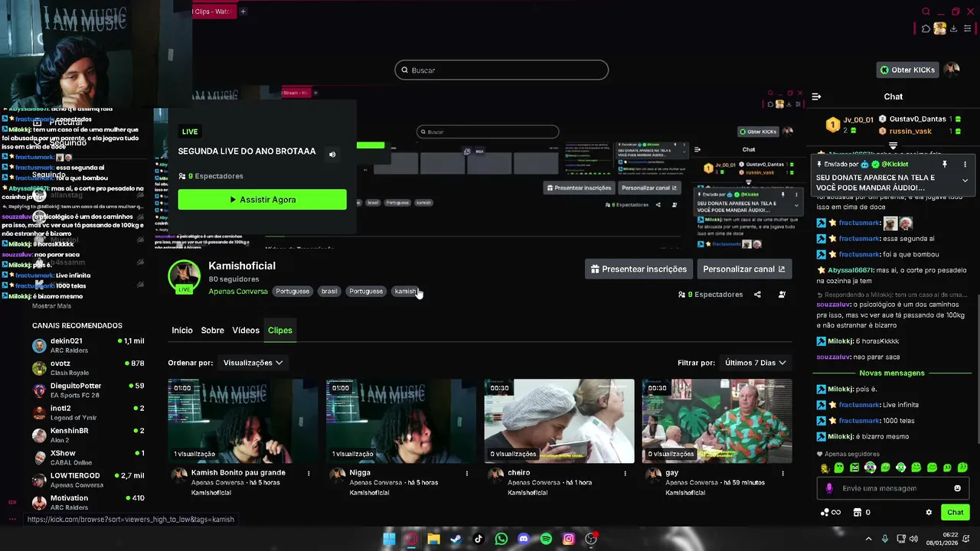Activate the purple microphone in chat input
Viewport: 980px width, 551px height.
pos(829,488)
